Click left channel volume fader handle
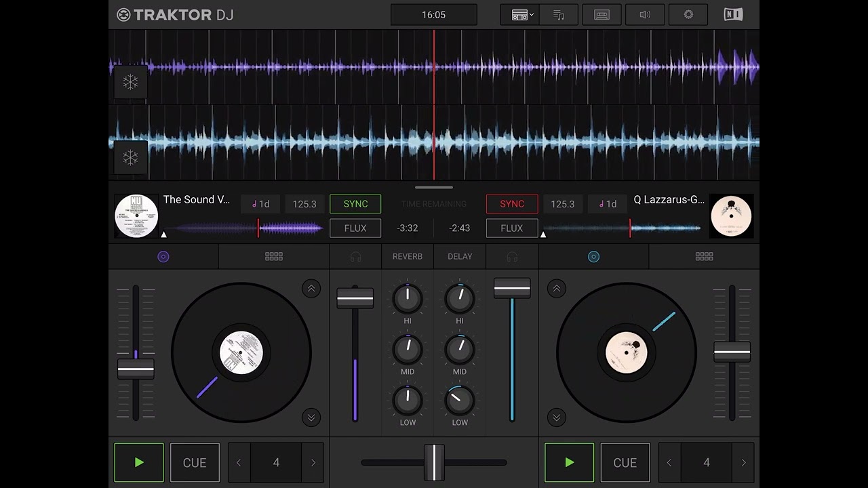The image size is (868, 488). [x=355, y=298]
